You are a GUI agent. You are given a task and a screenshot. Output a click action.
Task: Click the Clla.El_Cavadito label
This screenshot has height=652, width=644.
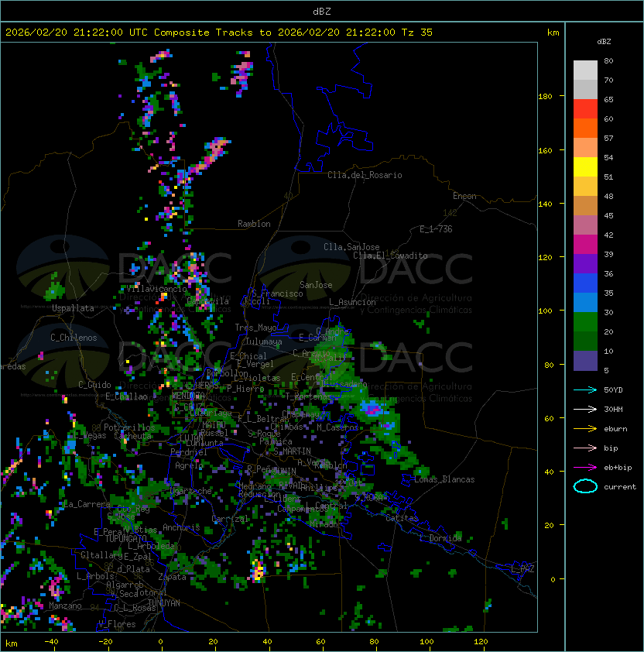(x=390, y=256)
